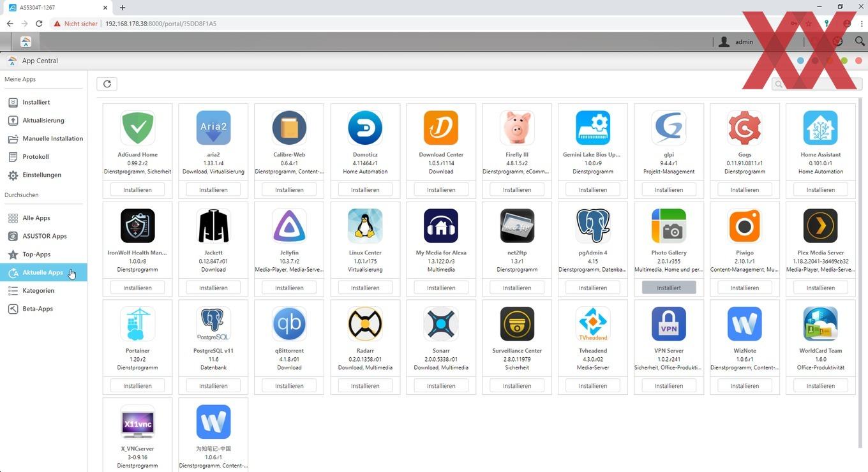Open Aktualisierung in the sidebar
868x472 pixels.
[x=43, y=120]
